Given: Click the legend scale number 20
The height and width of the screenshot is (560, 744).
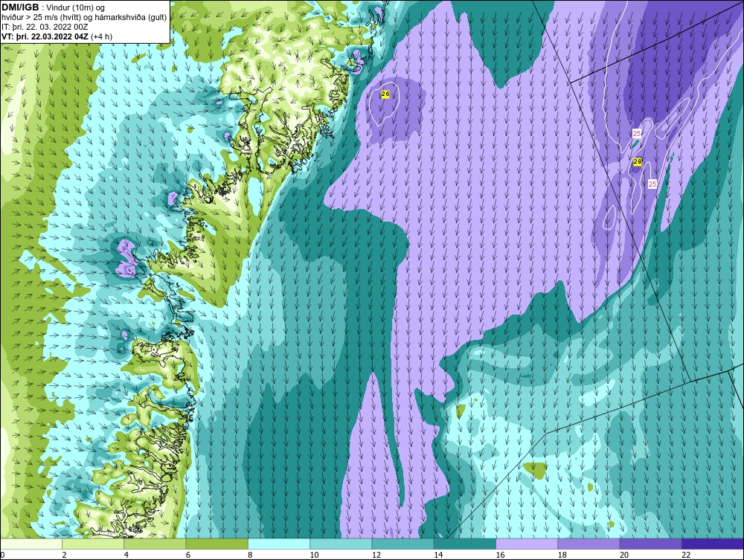Looking at the screenshot, I should pos(624,556).
